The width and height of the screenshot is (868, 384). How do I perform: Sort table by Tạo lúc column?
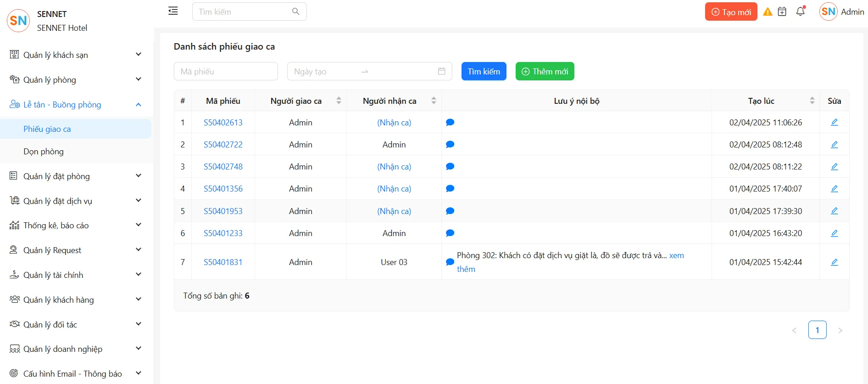coord(812,101)
